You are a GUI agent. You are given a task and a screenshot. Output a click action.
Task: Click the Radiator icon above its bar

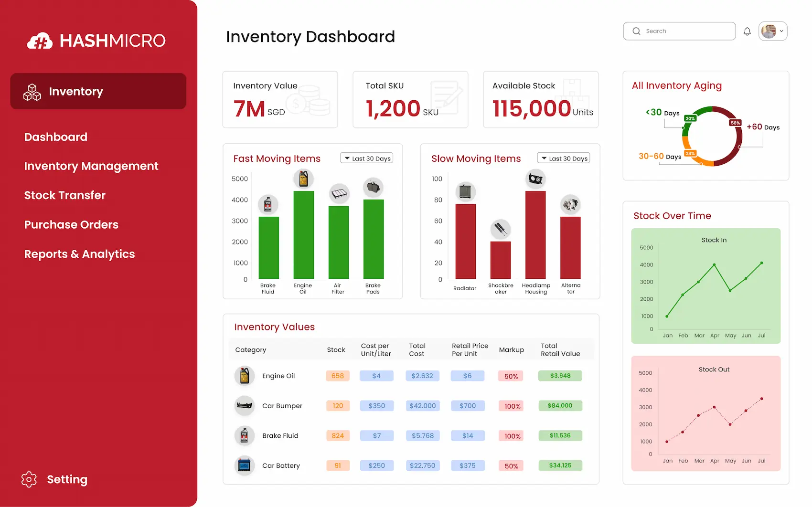[465, 192]
